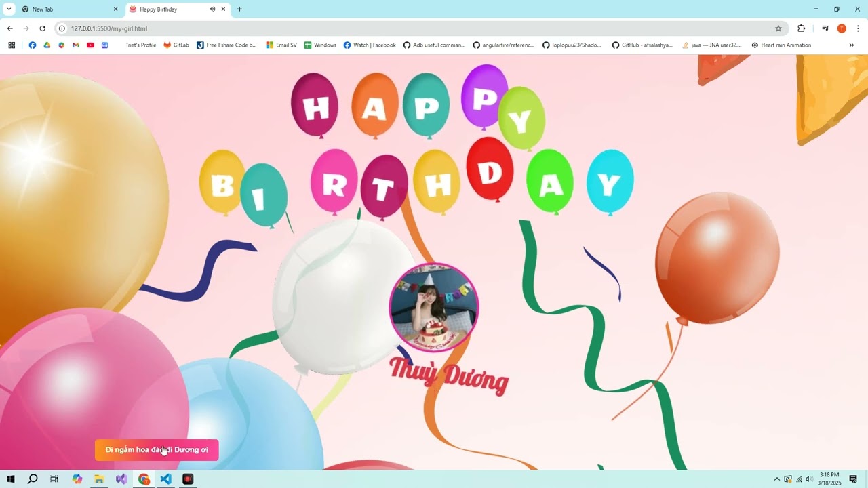Bookmark this page with the star icon
Image resolution: width=868 pixels, height=488 pixels.
[778, 28]
